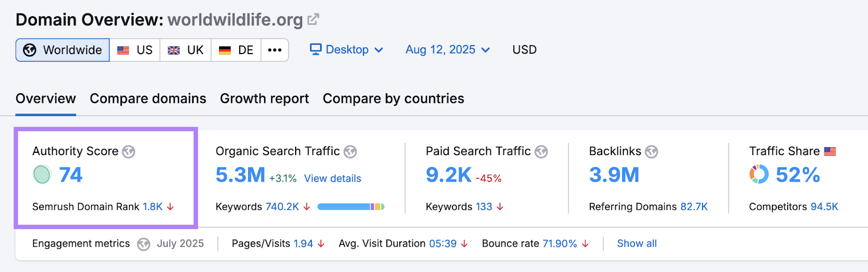Open the Aug 12, 2025 date dropdown
This screenshot has width=868, height=272.
tap(448, 50)
